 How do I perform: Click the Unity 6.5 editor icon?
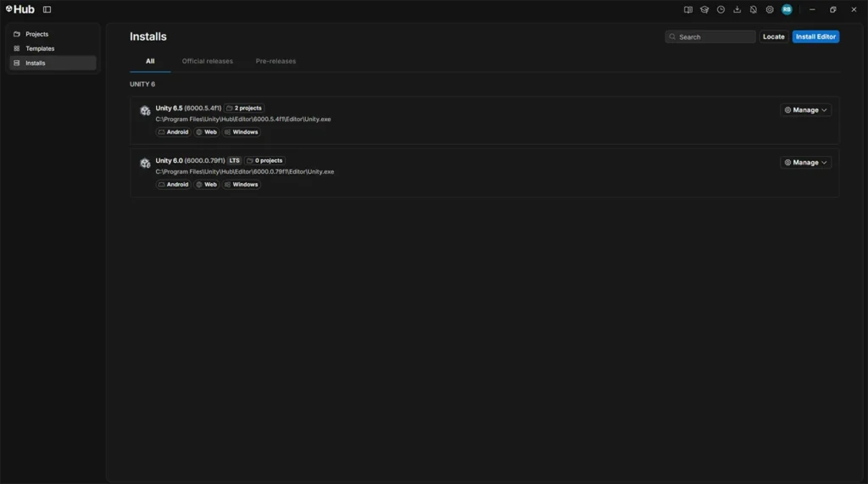click(x=145, y=111)
